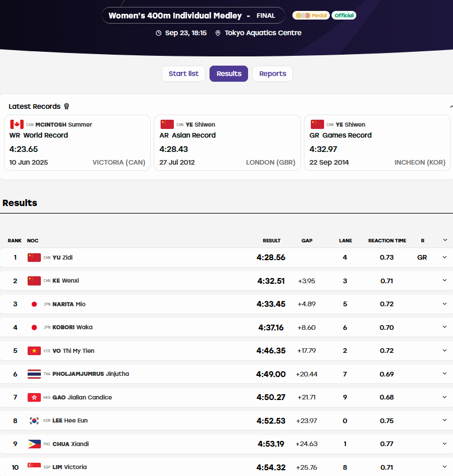Image resolution: width=453 pixels, height=476 pixels.
Task: Open the Start list tab
Action: point(184,74)
